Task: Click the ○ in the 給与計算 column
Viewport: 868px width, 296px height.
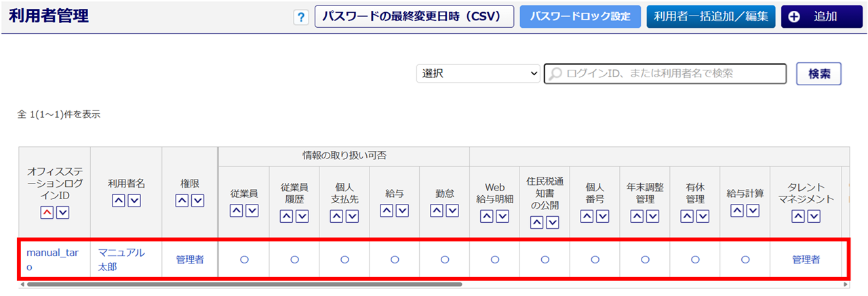Action: (746, 259)
